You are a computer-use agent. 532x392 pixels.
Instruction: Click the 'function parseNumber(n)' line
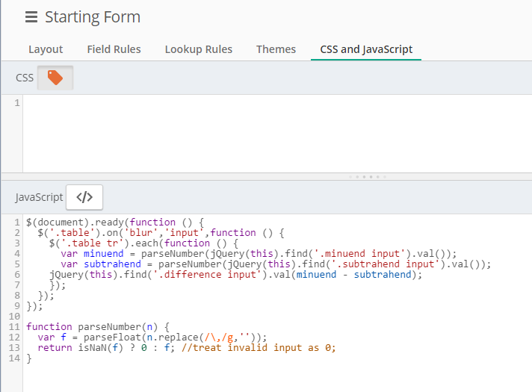pyautogui.click(x=99, y=327)
